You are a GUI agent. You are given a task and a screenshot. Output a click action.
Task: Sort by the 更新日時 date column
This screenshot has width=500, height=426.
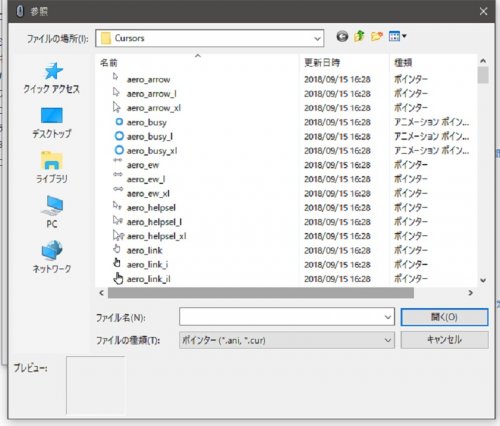[x=344, y=63]
